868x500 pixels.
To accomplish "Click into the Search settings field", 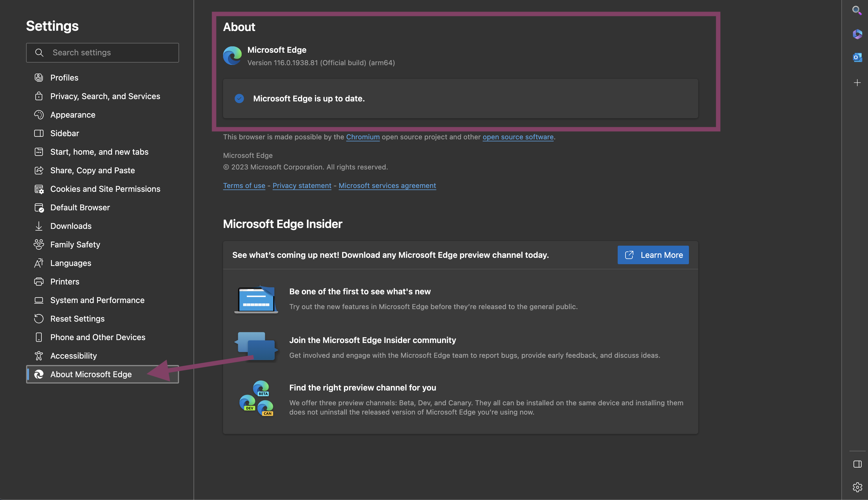I will [x=102, y=52].
